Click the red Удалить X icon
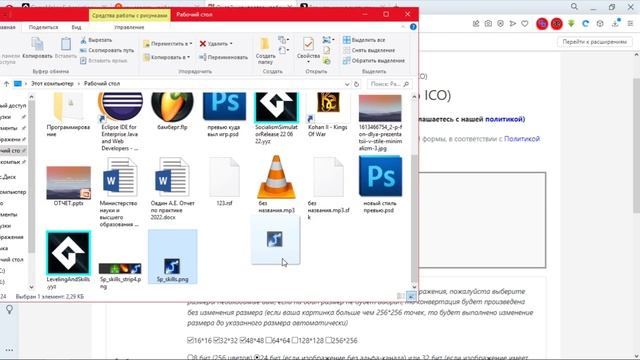Screen dimensions: 640x360 [203, 44]
